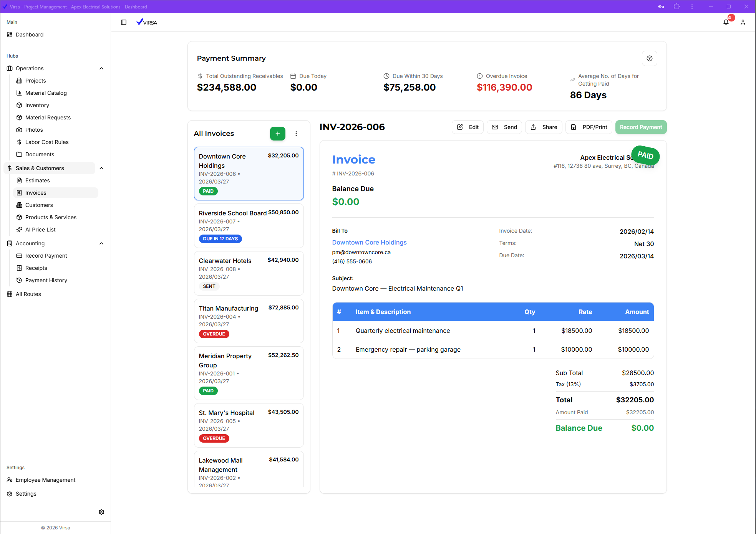Click the Edit invoice button
The height and width of the screenshot is (534, 756).
pos(468,127)
